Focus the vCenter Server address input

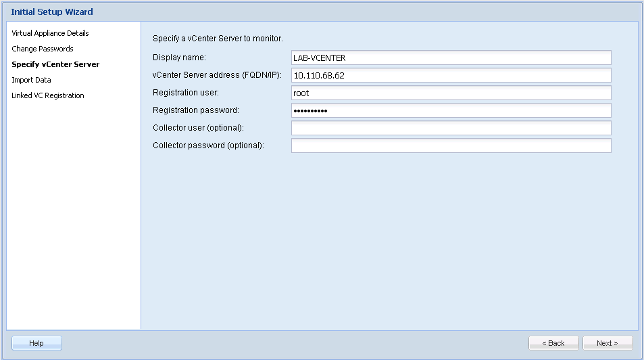(451, 75)
